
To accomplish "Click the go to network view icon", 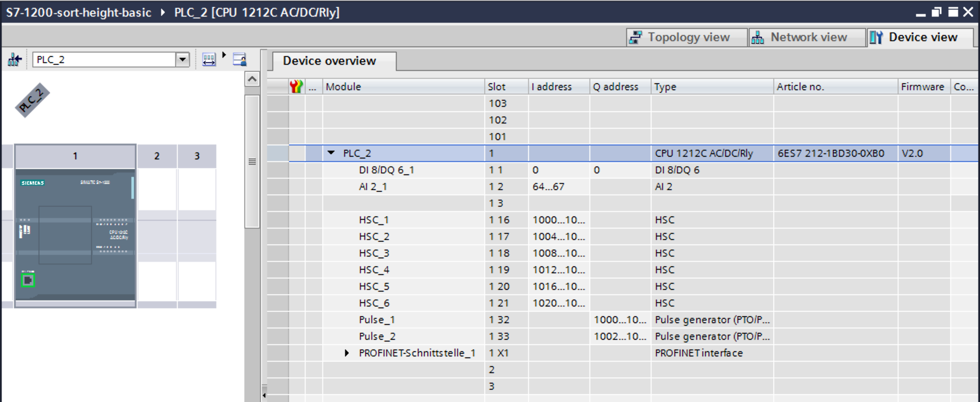I will tap(14, 60).
